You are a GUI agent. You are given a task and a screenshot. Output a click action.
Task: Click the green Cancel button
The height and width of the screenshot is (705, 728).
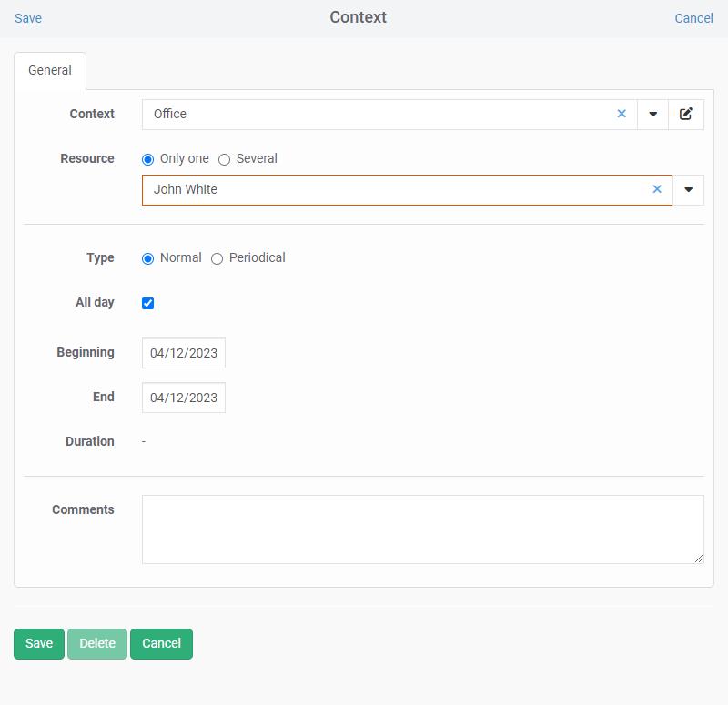click(161, 643)
